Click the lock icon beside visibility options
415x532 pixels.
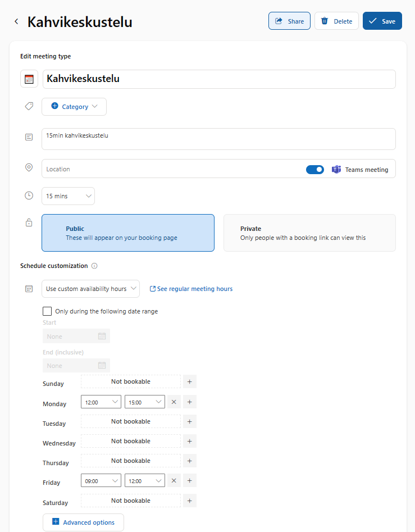point(29,222)
